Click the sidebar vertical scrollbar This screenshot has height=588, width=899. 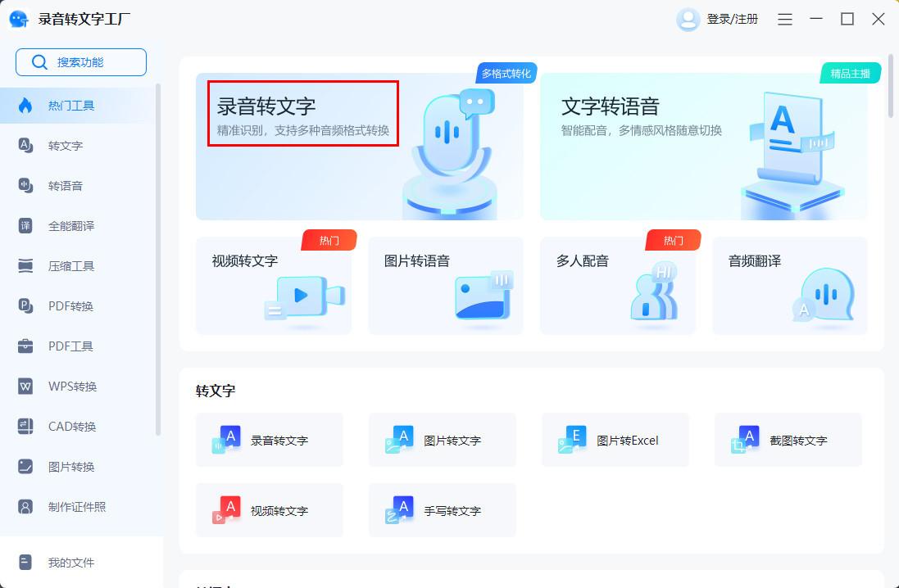[x=158, y=260]
